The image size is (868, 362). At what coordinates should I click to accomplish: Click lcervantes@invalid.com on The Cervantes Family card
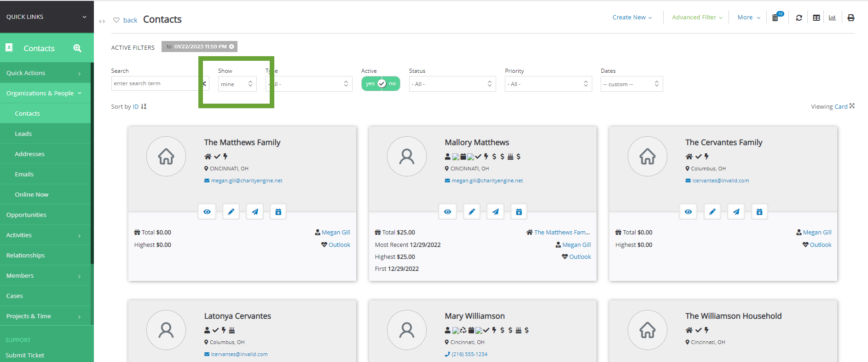[x=721, y=181]
